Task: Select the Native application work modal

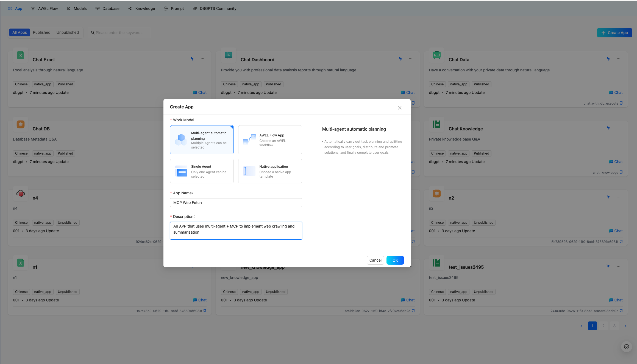Action: tap(270, 171)
